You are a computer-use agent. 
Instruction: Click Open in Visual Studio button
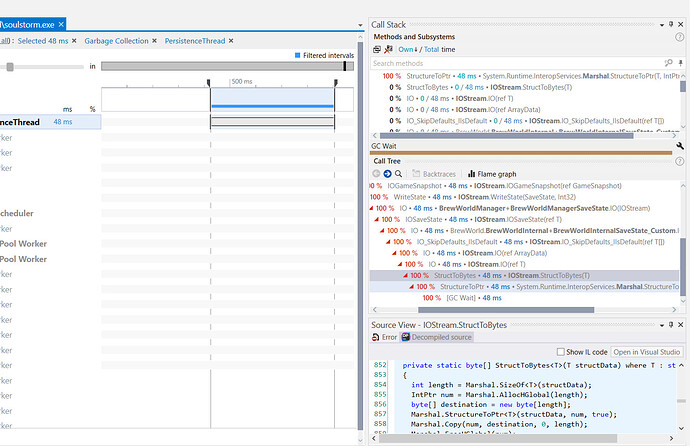click(x=646, y=352)
